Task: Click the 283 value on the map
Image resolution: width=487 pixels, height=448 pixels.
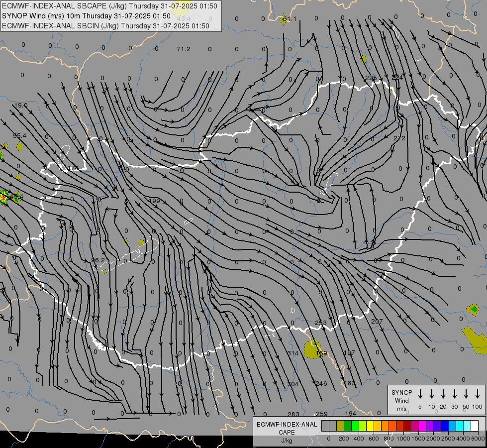Action: [x=293, y=414]
